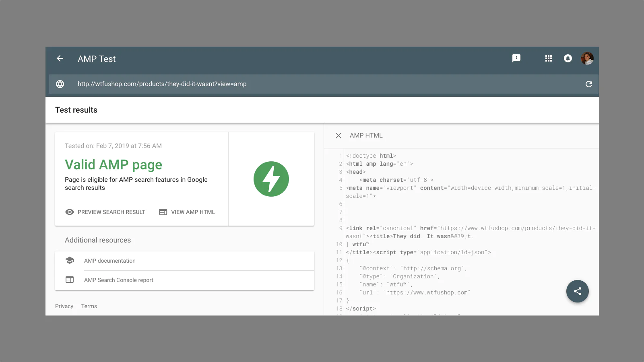The height and width of the screenshot is (362, 644).
Task: Open the user account avatar
Action: click(587, 59)
